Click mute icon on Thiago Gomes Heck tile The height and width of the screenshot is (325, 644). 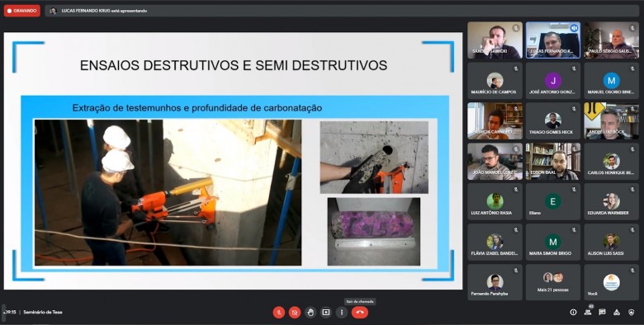pyautogui.click(x=574, y=109)
